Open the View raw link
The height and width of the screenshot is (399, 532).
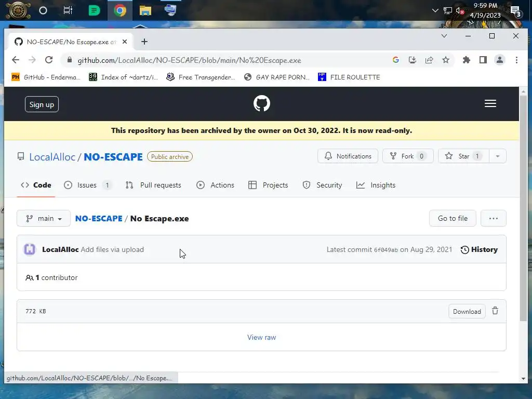point(262,337)
